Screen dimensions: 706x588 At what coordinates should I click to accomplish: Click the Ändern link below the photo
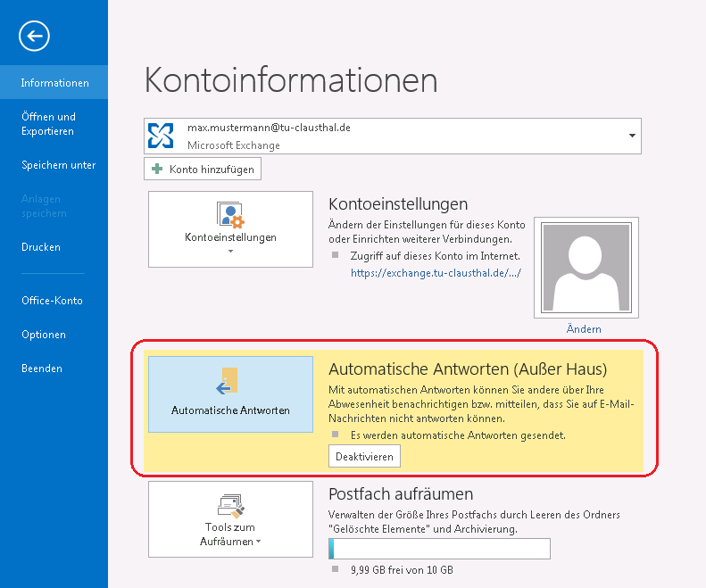click(584, 329)
